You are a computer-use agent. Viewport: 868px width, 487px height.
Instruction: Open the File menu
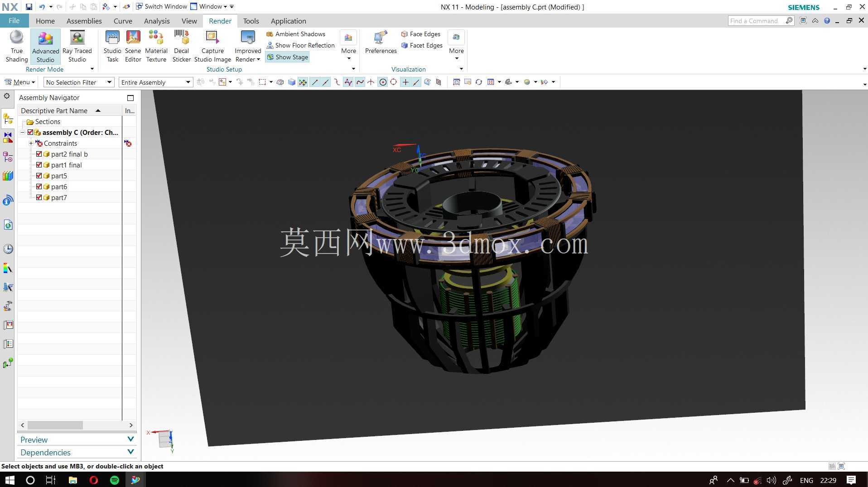(x=14, y=21)
